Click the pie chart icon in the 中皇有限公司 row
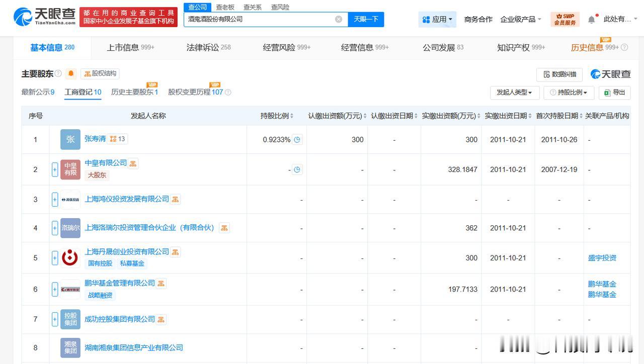The image size is (644, 364). [297, 169]
